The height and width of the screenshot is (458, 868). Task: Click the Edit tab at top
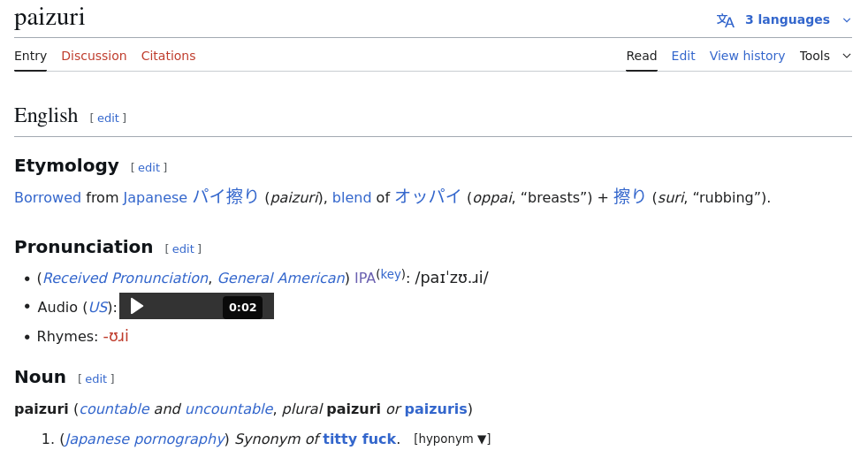coord(682,56)
